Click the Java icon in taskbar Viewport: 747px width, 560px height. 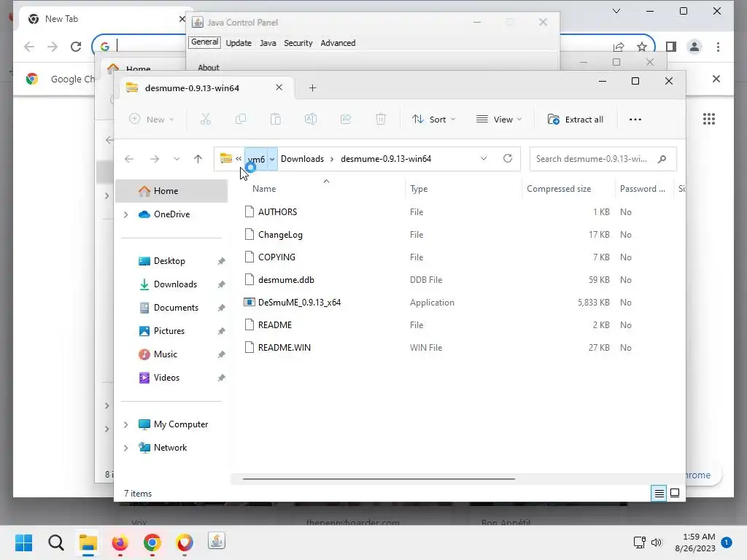(x=217, y=542)
